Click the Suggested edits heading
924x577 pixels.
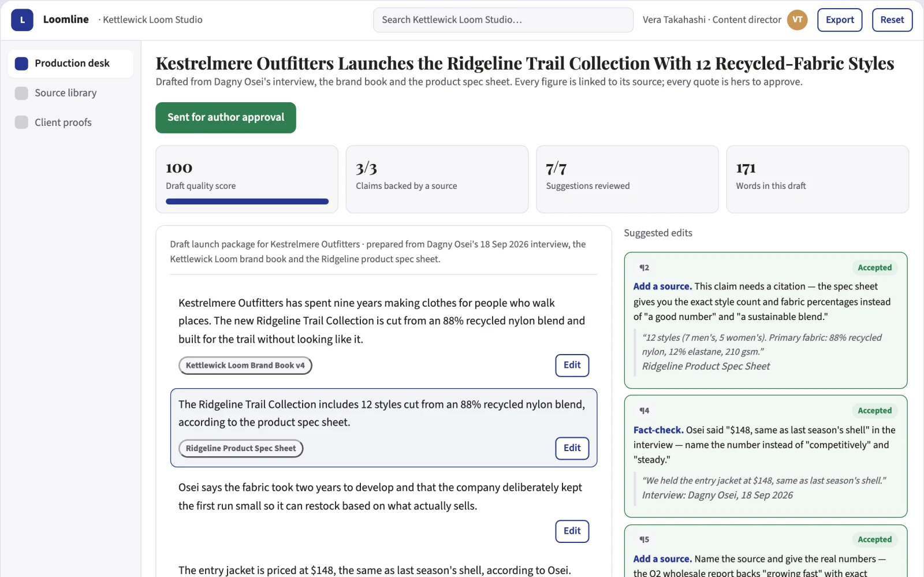tap(658, 233)
